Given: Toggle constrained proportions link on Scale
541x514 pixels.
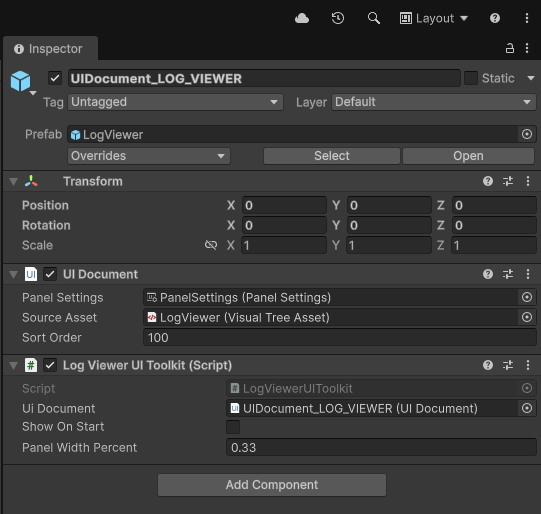Looking at the screenshot, I should (211, 245).
